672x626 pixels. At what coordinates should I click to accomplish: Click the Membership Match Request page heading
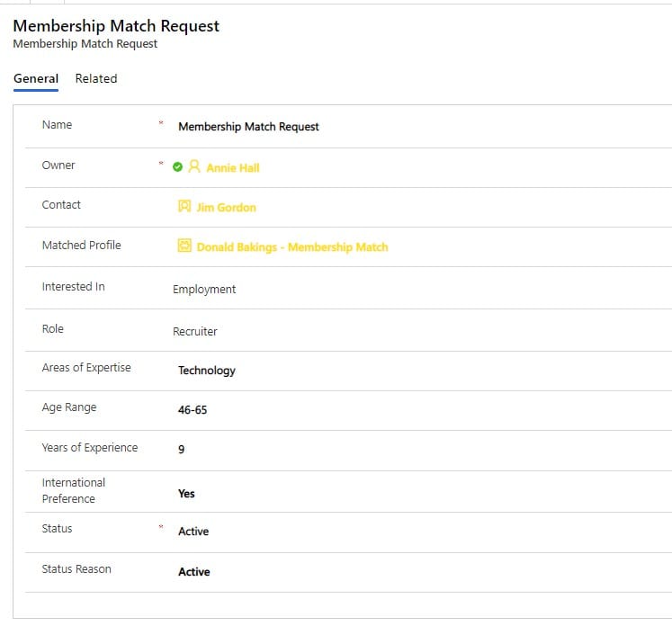pyautogui.click(x=116, y=26)
